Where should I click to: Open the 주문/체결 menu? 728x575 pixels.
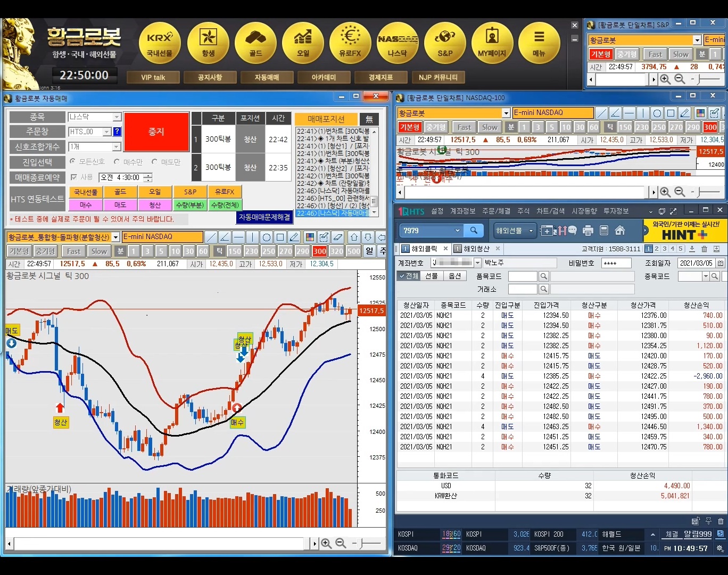(496, 211)
